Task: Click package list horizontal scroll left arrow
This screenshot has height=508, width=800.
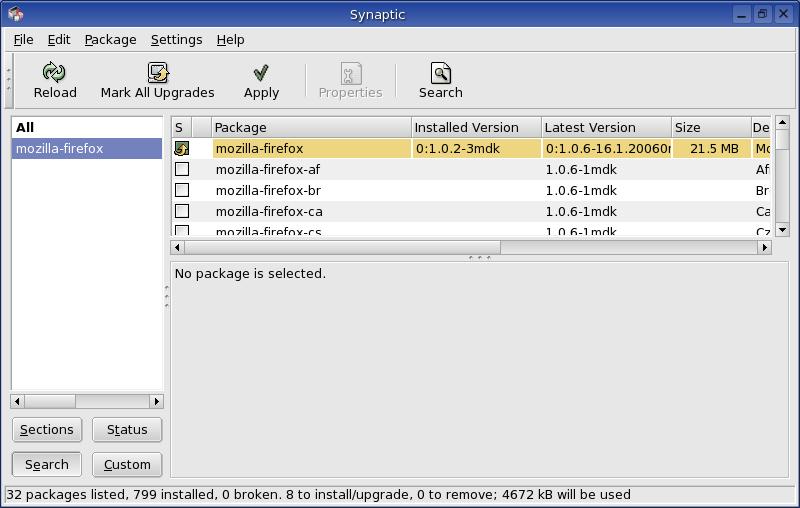Action: tap(177, 247)
